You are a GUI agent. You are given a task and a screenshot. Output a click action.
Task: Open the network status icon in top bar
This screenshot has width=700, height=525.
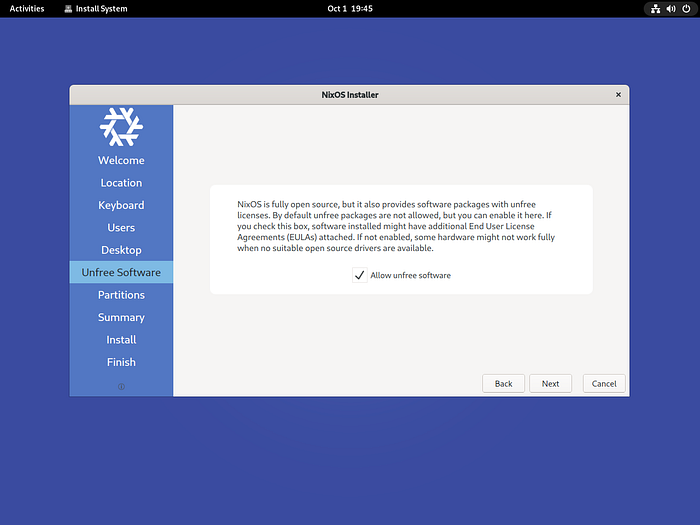click(x=655, y=8)
